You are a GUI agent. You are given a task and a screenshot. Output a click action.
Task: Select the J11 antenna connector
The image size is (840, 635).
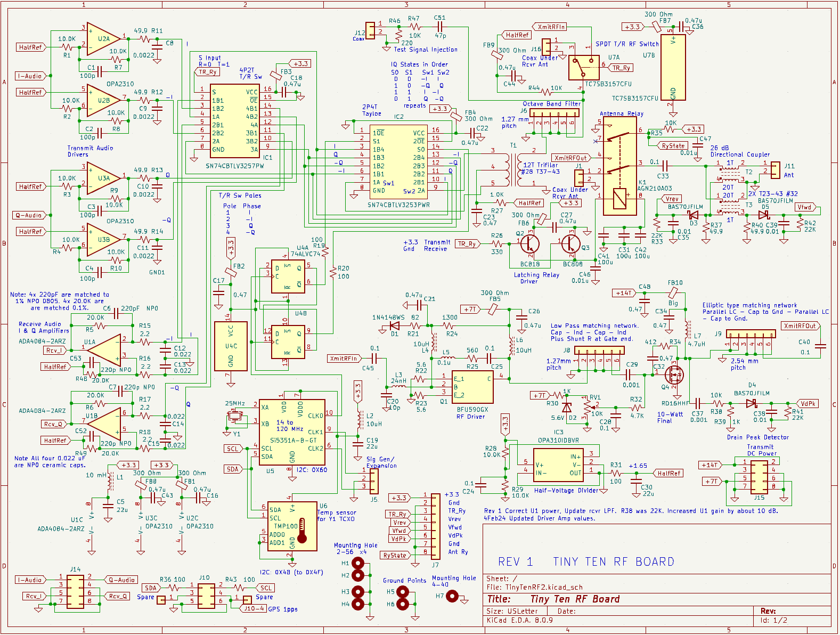pos(775,170)
